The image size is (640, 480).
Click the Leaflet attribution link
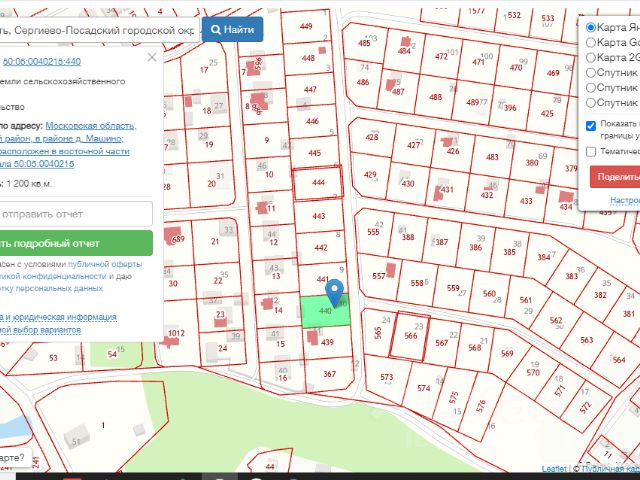(554, 468)
